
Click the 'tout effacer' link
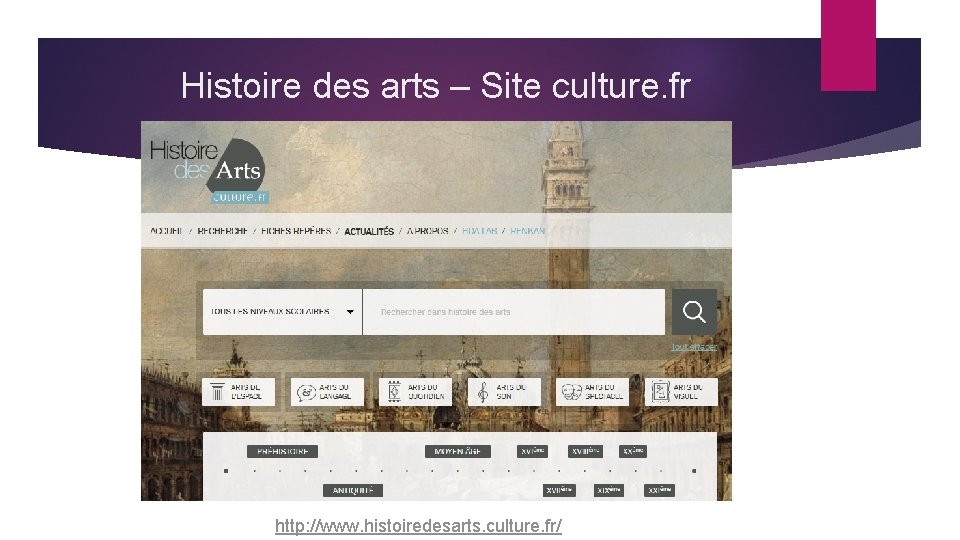point(694,347)
